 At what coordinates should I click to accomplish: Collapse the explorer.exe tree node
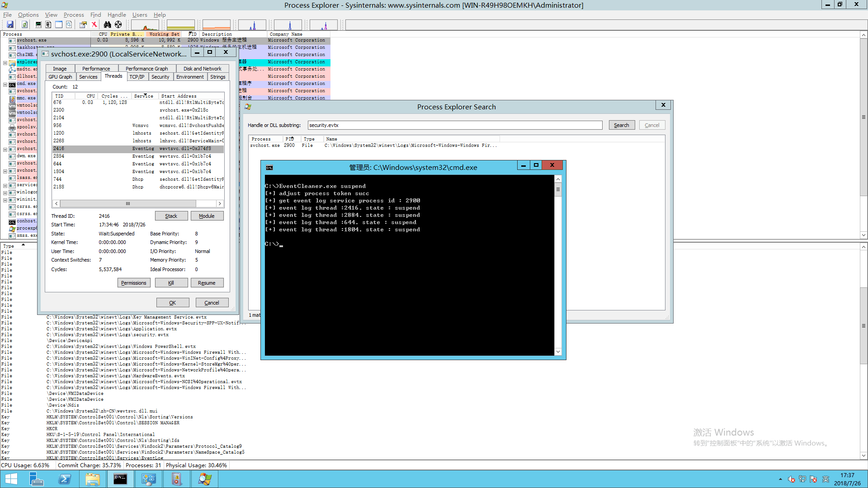point(5,63)
